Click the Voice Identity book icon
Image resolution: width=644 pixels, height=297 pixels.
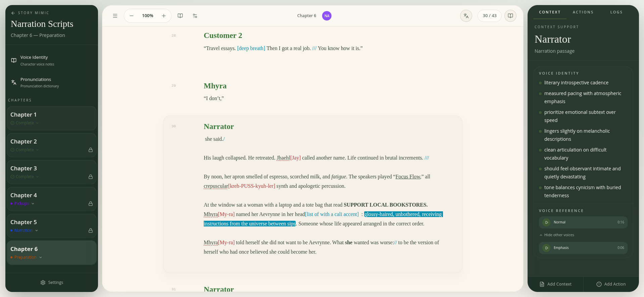[x=14, y=60]
